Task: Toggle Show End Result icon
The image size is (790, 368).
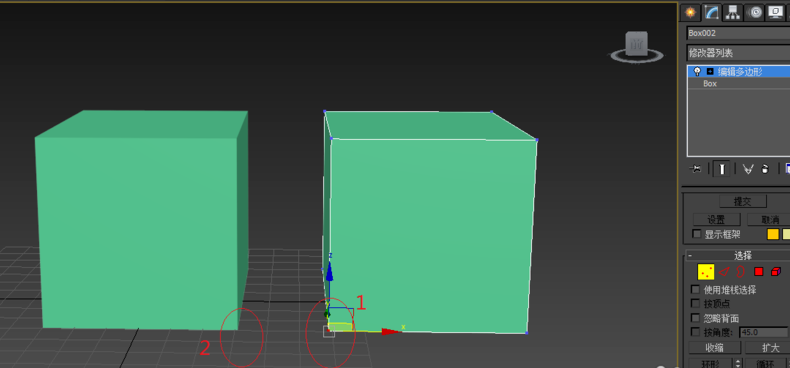Action: pyautogui.click(x=722, y=169)
